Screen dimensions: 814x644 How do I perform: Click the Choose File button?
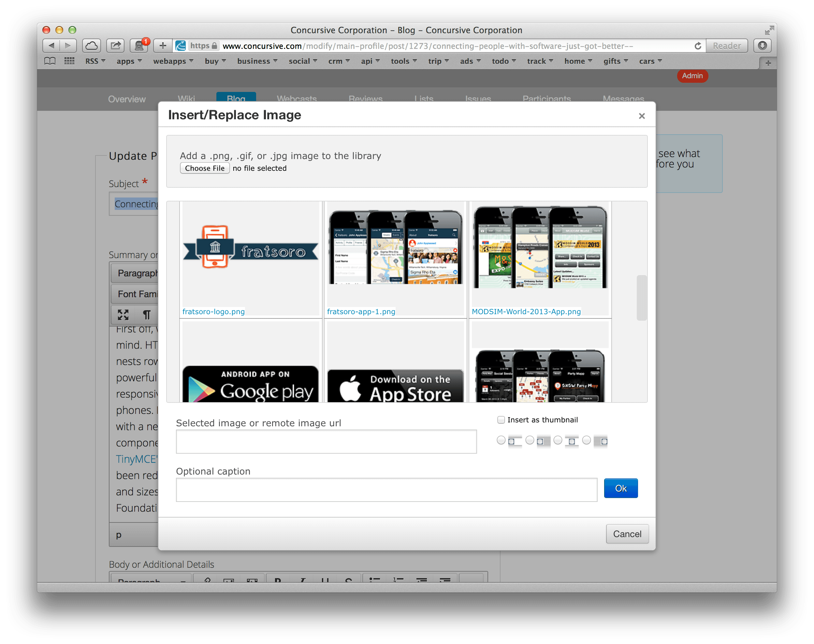click(204, 168)
